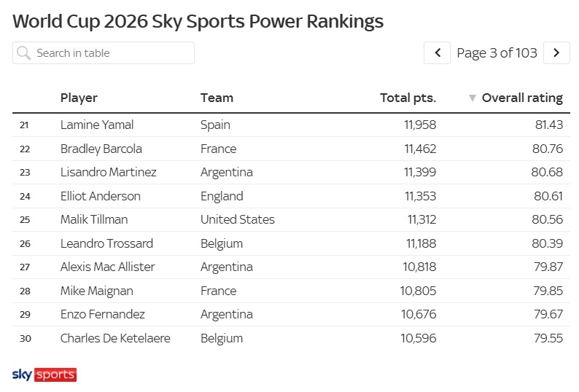
Task: Select the Bradley Barcola player name
Action: coord(101,149)
